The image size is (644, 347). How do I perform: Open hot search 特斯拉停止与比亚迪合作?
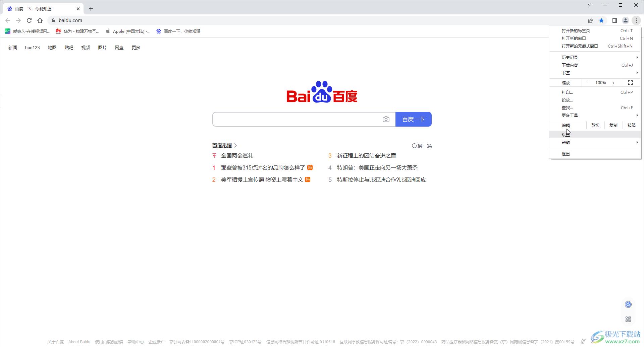(381, 180)
